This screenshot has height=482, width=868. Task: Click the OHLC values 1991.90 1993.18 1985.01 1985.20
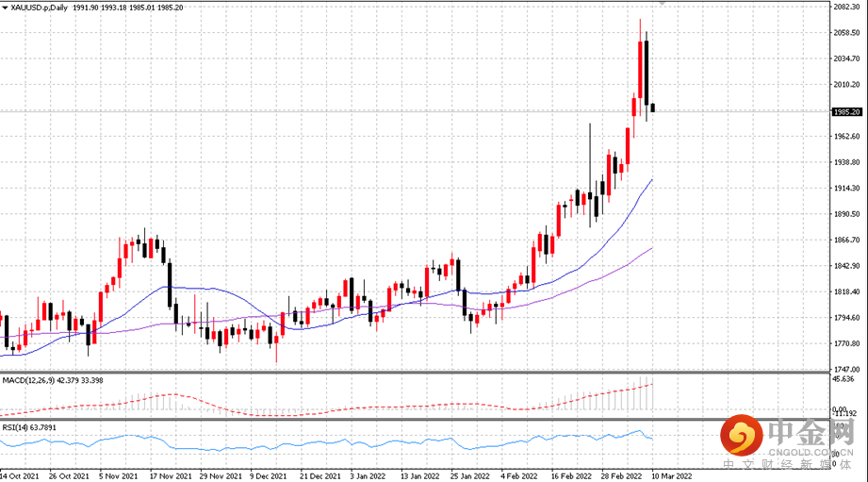point(128,8)
